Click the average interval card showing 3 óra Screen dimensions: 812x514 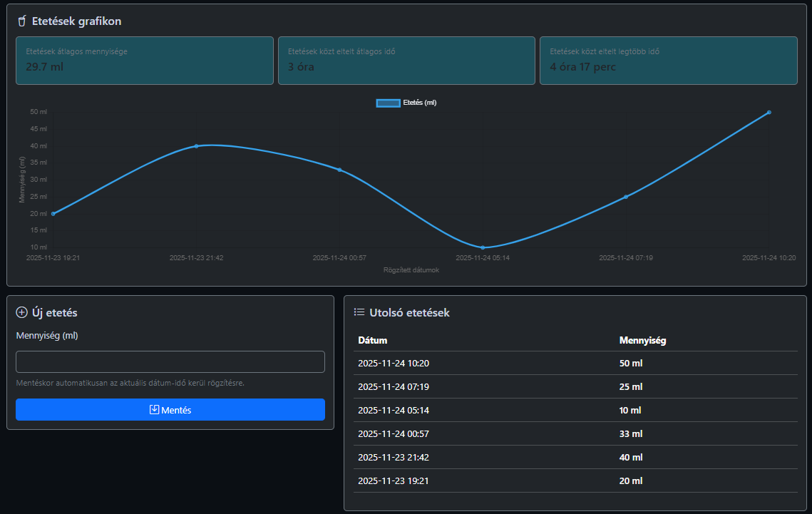click(x=406, y=61)
